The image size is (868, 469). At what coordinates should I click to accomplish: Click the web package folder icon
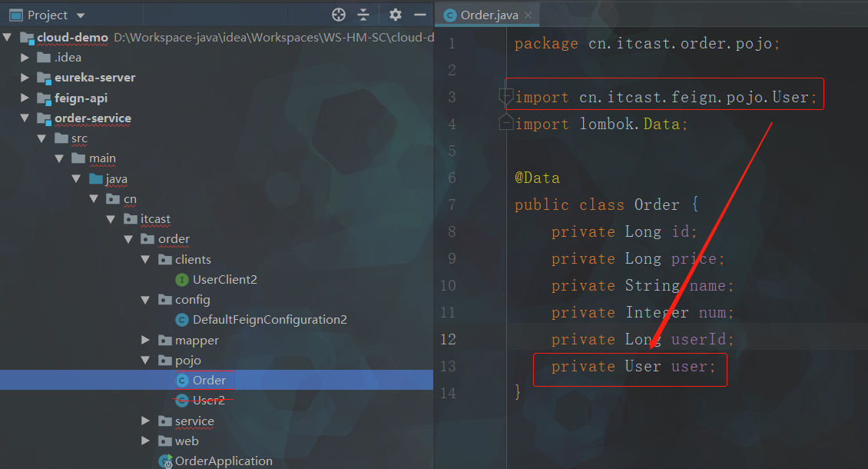[165, 441]
